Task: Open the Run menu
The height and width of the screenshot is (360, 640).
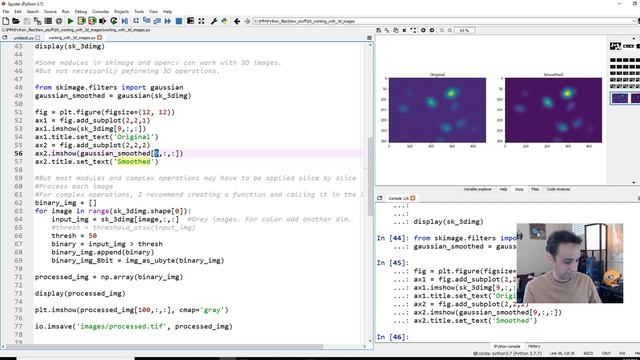Action: tap(66, 11)
